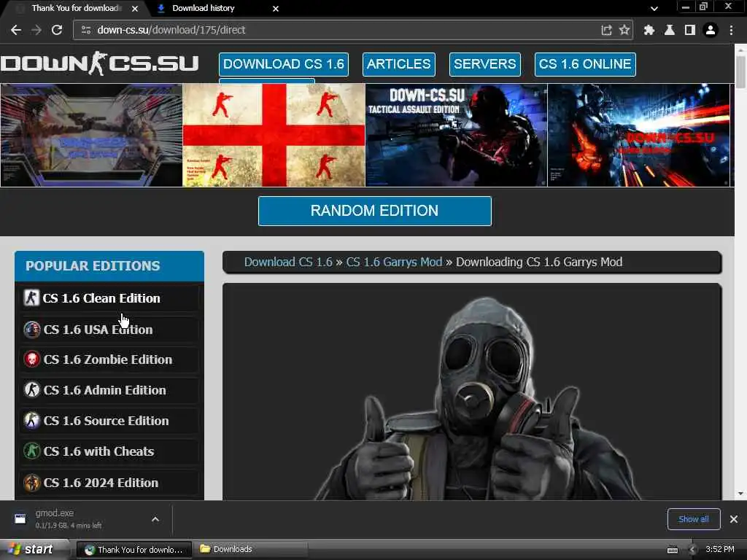Click the red Zombie Edition skull icon
Viewport: 747px width, 560px height.
32,359
